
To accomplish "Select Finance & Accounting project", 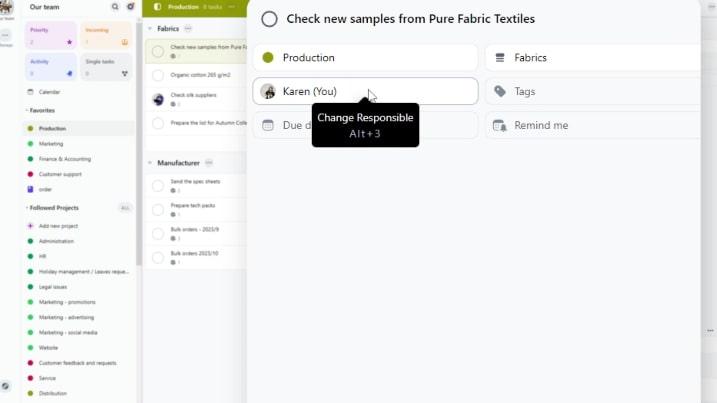I will click(x=64, y=158).
